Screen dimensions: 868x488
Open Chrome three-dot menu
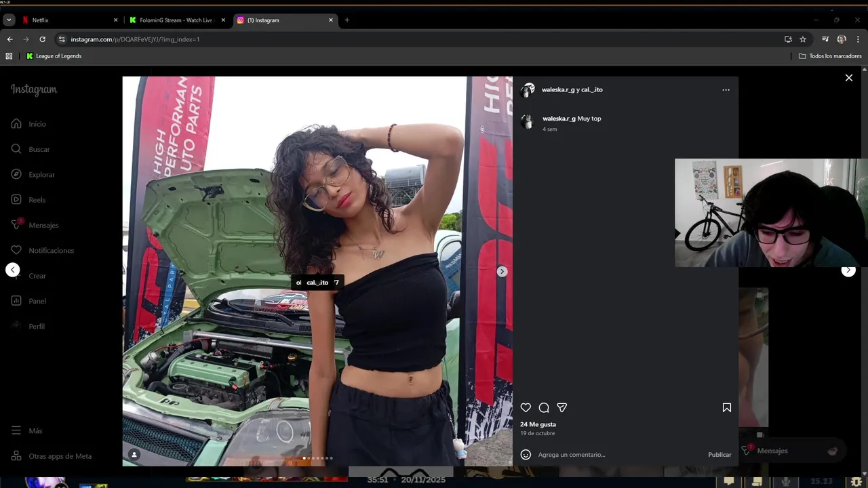(x=858, y=39)
